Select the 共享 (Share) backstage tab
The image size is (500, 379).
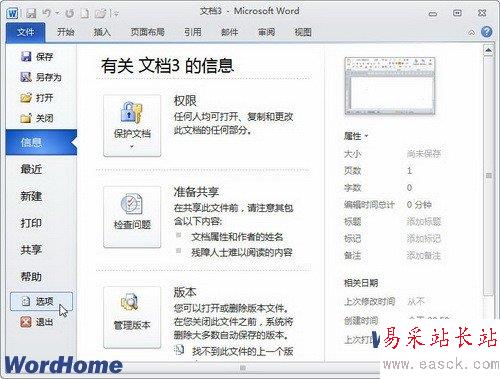click(x=31, y=250)
